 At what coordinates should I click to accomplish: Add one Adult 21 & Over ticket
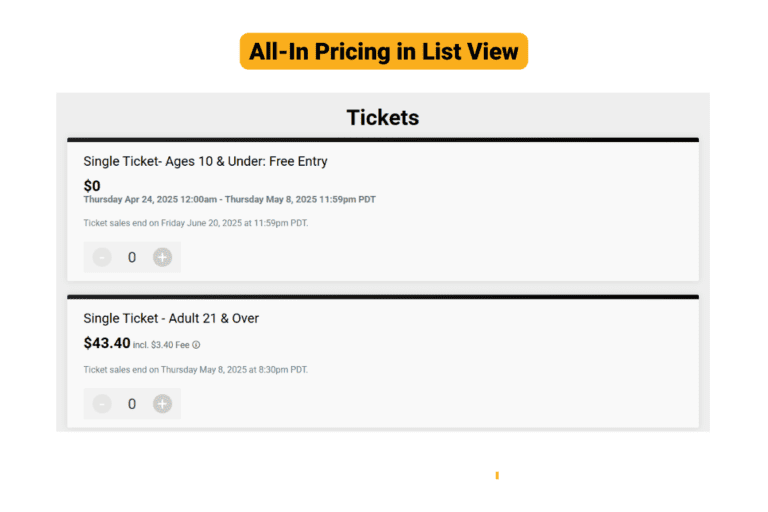coord(162,404)
